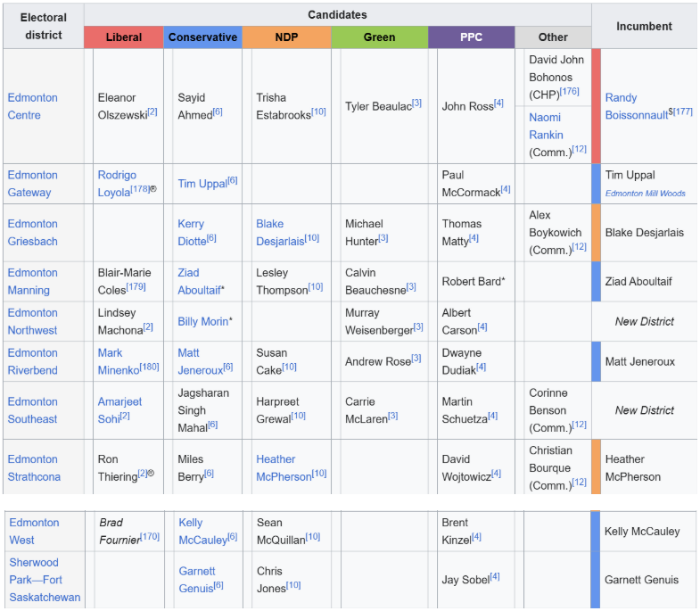Select the Chris Jones NDP cell
Viewport: 700px width, 611px height.
click(292, 580)
